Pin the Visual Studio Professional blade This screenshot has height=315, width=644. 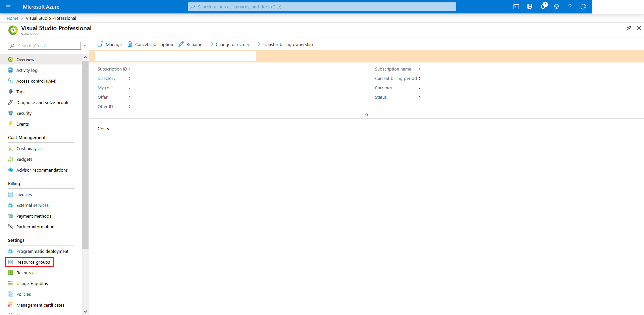tap(629, 28)
